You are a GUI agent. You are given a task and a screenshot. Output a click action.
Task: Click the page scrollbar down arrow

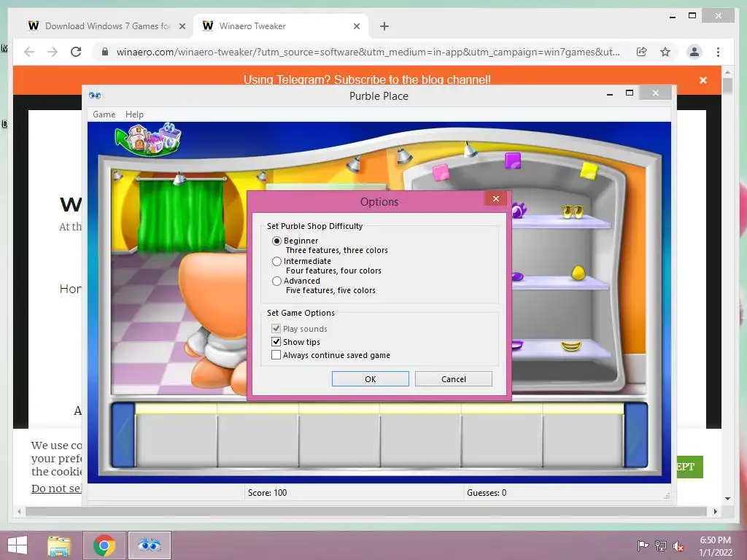727,499
